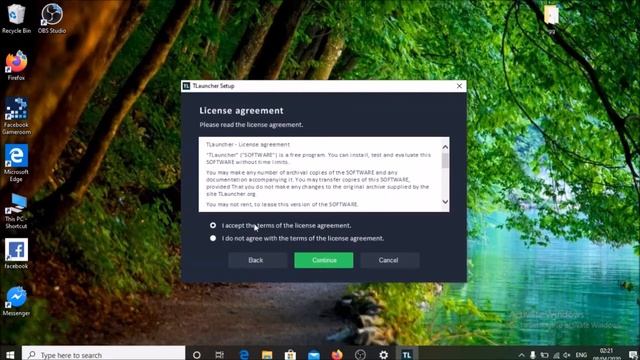This screenshot has height=360, width=640.
Task: Click the license text scroll down arrow
Action: pos(445,202)
